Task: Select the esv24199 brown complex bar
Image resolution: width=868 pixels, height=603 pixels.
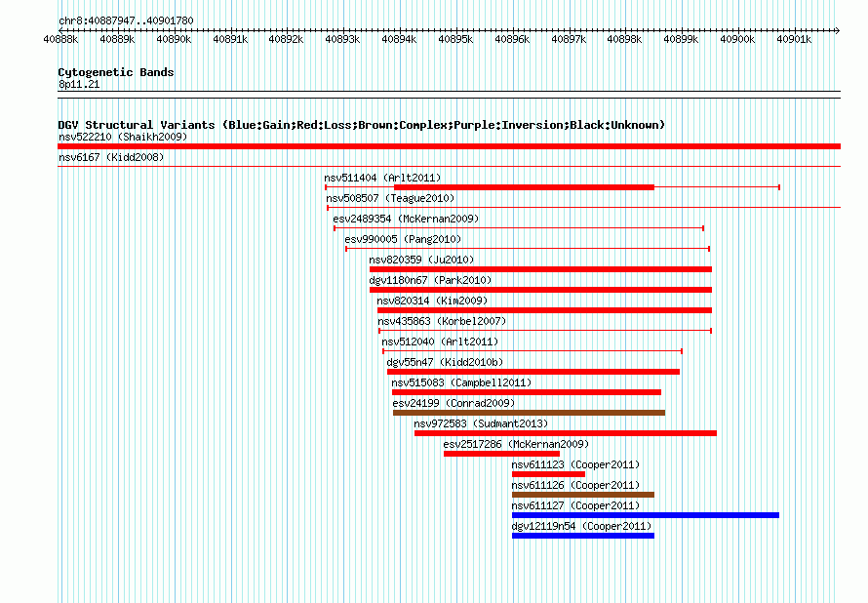Action: [529, 413]
